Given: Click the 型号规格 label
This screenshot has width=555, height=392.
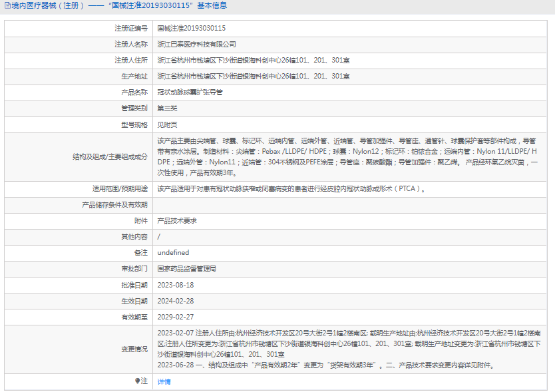Looking at the screenshot, I should (134, 124).
